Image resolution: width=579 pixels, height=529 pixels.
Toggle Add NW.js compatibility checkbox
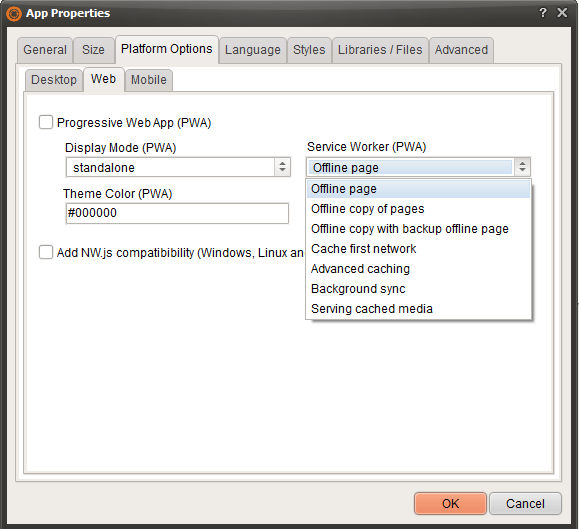[46, 253]
